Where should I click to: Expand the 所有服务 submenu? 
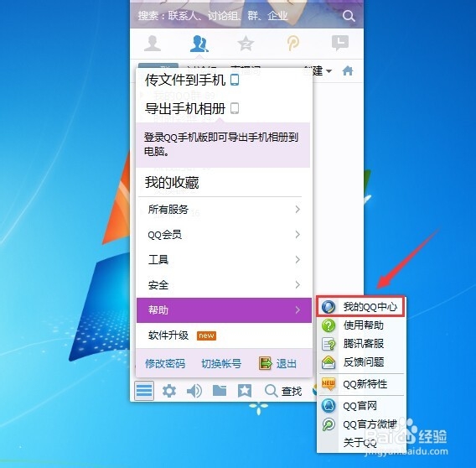(x=224, y=210)
